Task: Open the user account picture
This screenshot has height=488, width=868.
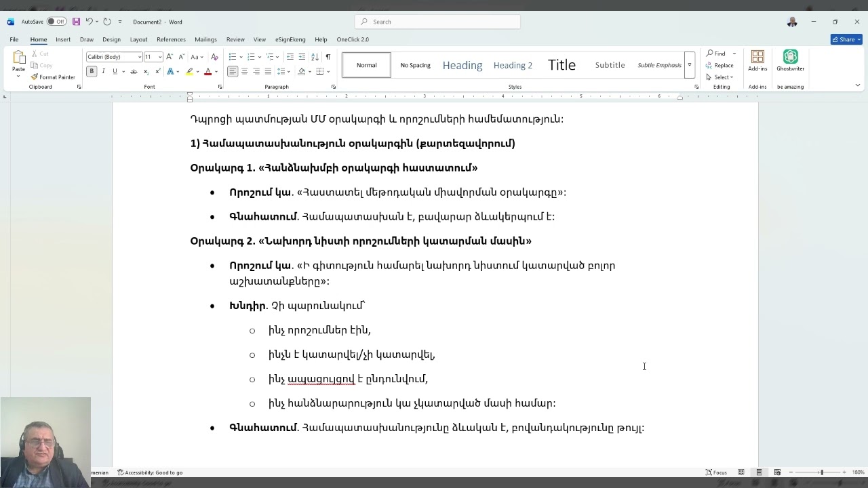Action: pyautogui.click(x=791, y=22)
